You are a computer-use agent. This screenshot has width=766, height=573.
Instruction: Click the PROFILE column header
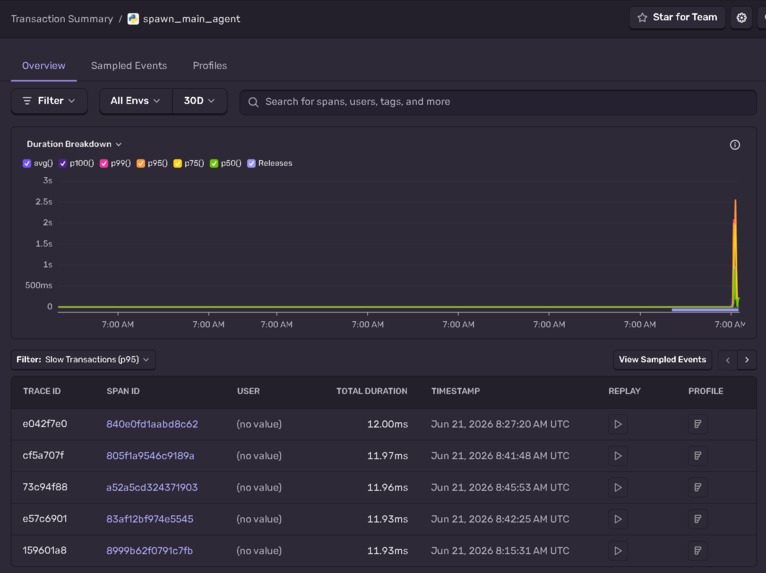pos(705,391)
